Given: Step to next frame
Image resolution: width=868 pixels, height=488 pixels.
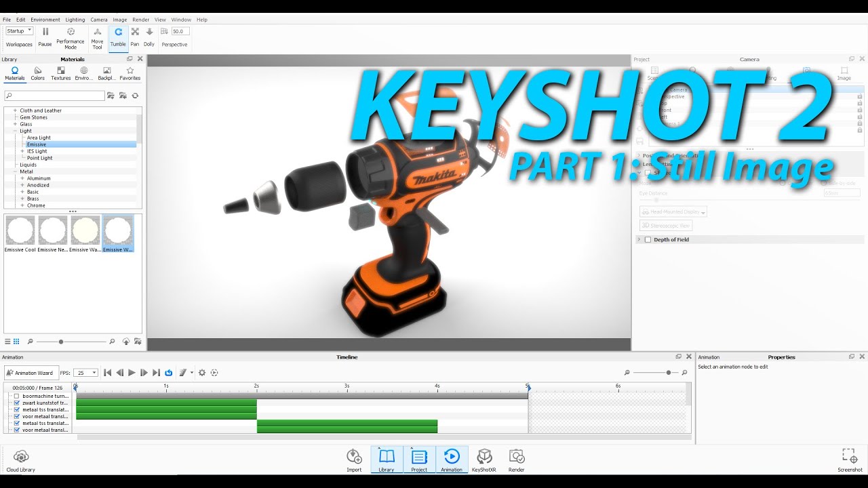Looking at the screenshot, I should 144,373.
